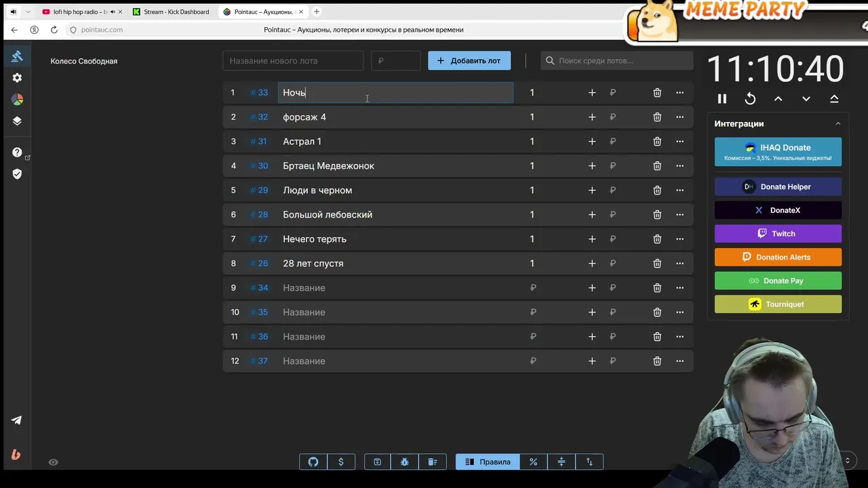Click the merge lots icon in bottom toolbar

pos(561,462)
